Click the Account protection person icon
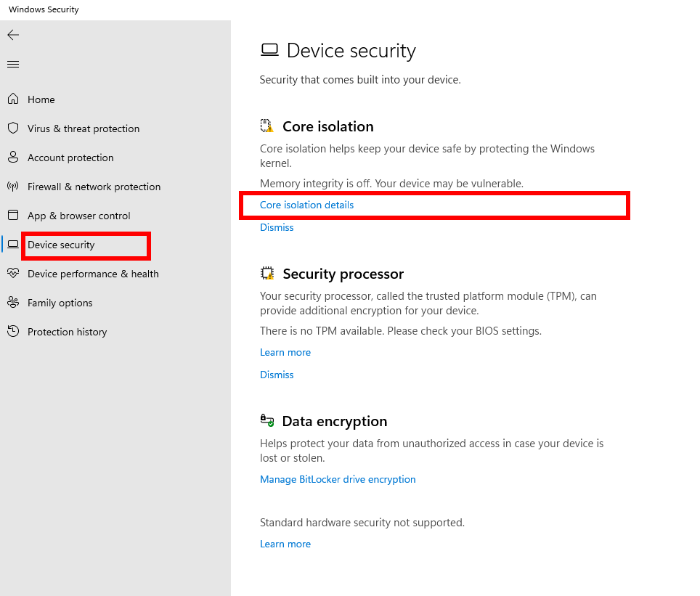This screenshot has height=596, width=700. coord(13,158)
